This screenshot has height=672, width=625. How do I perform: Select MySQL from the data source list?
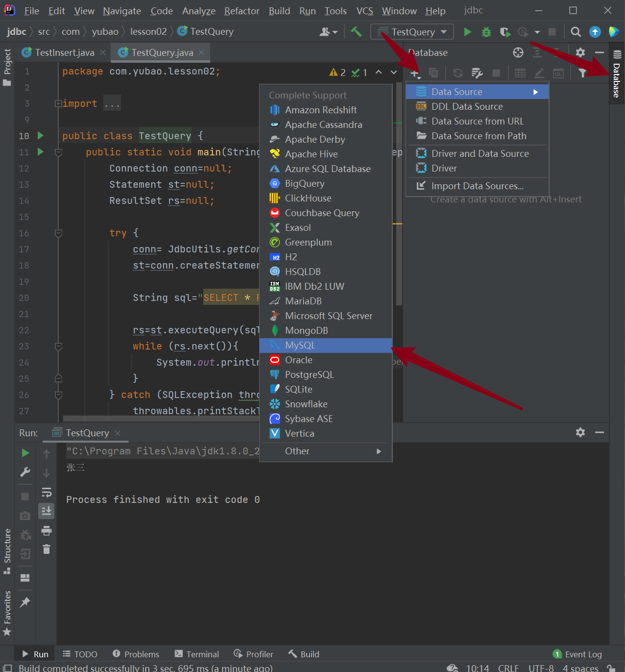pos(326,346)
